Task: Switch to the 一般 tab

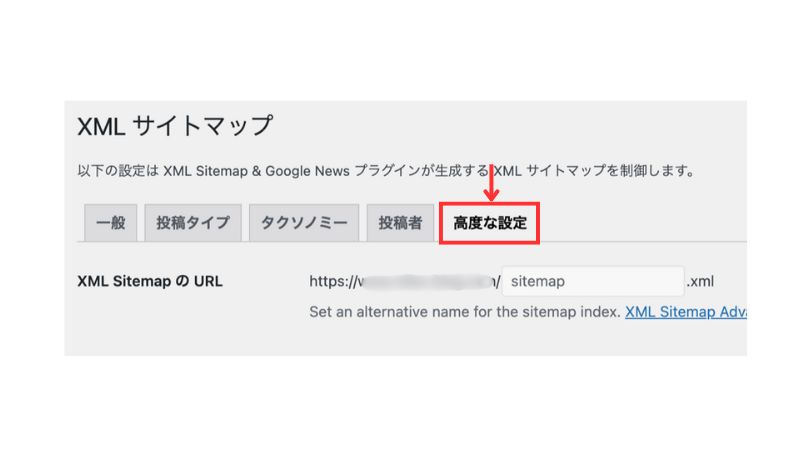Action: tap(110, 223)
